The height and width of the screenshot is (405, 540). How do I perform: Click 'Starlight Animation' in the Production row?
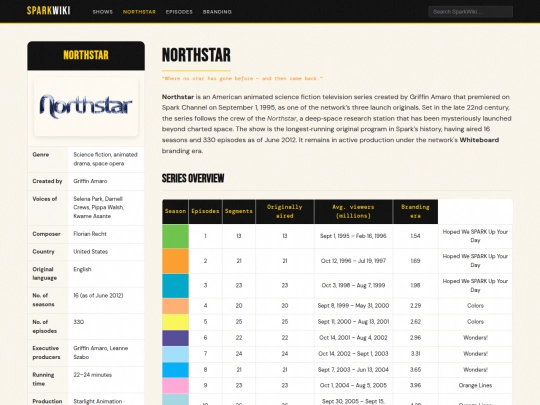pos(98,401)
